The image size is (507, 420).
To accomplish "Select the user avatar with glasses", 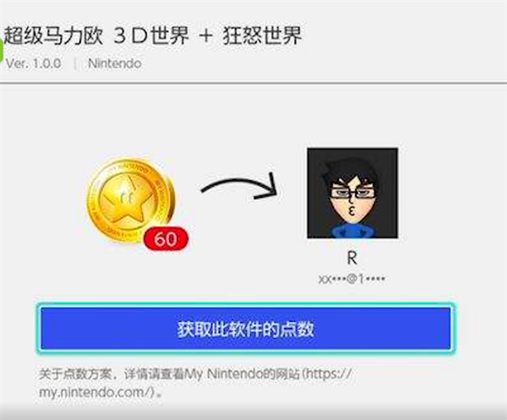I will click(x=352, y=193).
